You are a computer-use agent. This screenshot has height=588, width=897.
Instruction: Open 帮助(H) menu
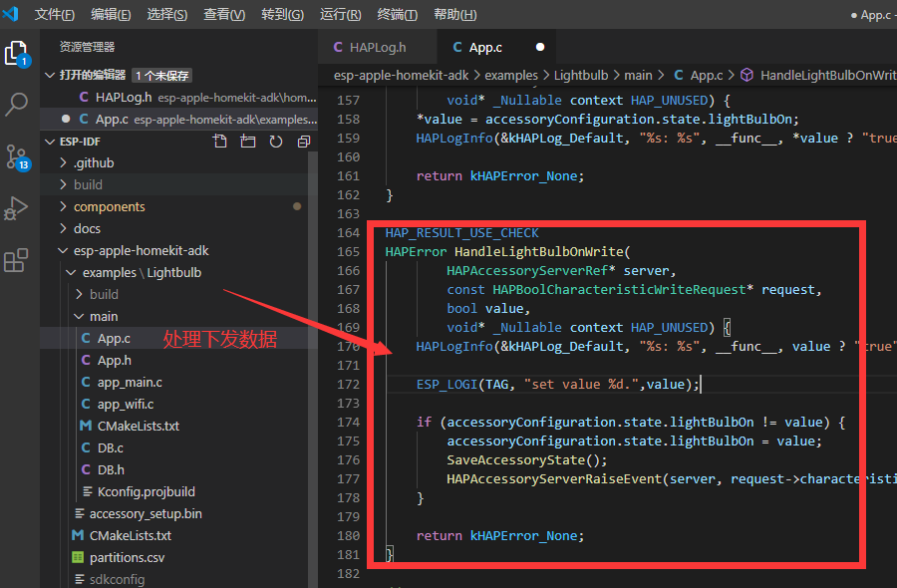(454, 14)
